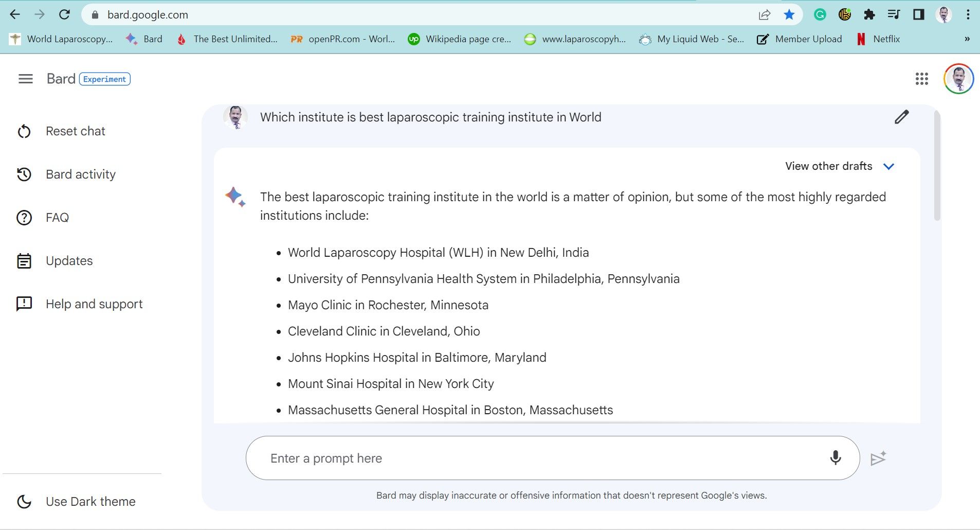Open the Chrome profile avatar in toolbar
Image resolution: width=980 pixels, height=530 pixels.
pos(943,14)
